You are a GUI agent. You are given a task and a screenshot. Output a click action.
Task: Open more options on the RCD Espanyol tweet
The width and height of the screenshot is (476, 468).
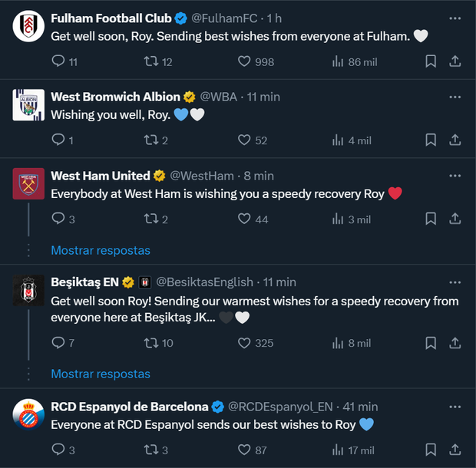[455, 407]
